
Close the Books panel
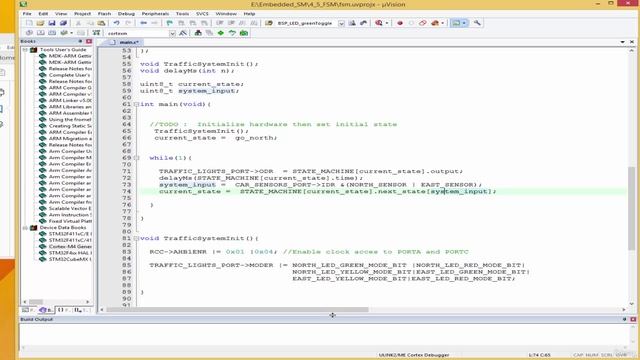pyautogui.click(x=89, y=41)
